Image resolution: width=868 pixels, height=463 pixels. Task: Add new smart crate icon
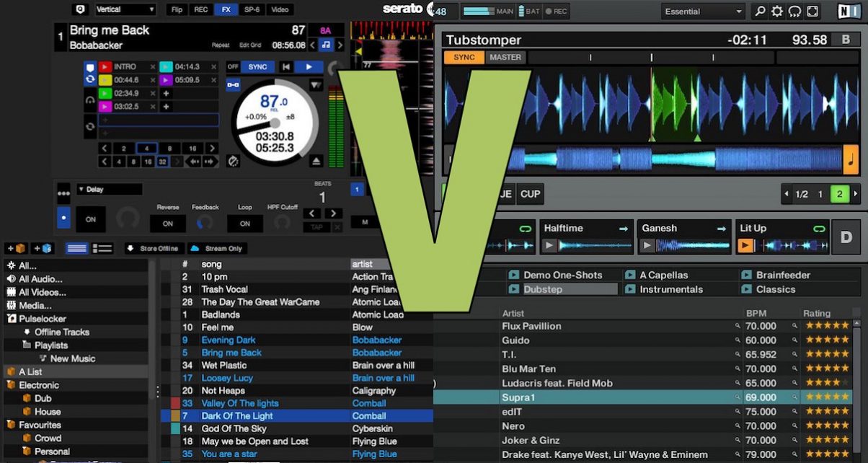coord(42,248)
